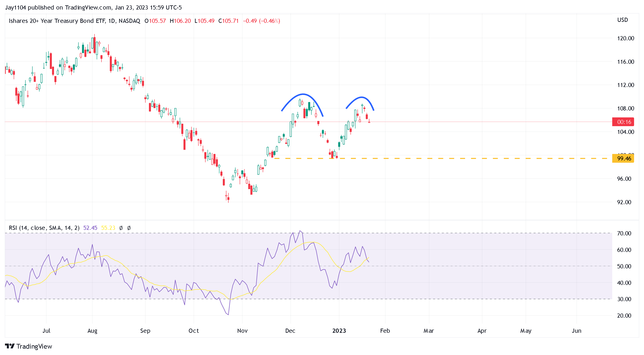Click the 2023 label on time axis
Viewport: 644px width, 355px height.
339,331
